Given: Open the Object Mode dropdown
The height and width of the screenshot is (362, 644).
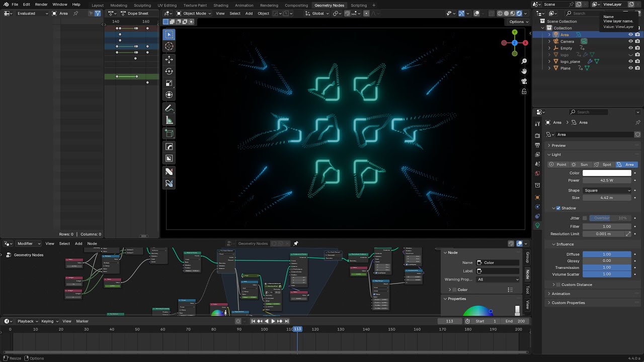Looking at the screenshot, I should [x=194, y=14].
